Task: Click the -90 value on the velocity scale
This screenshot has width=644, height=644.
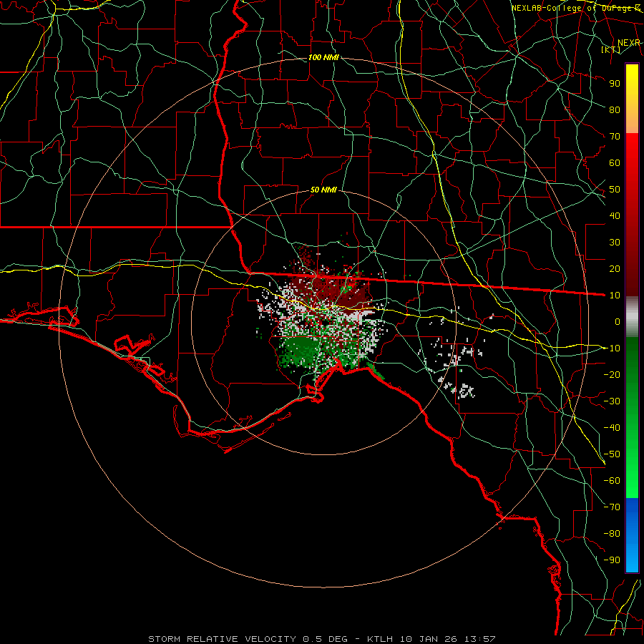Action: (x=612, y=560)
